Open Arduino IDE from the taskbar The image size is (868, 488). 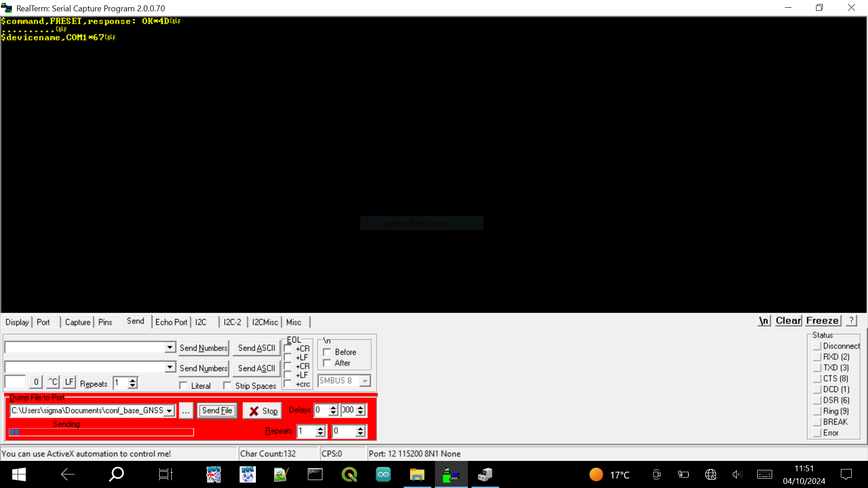coord(383,474)
